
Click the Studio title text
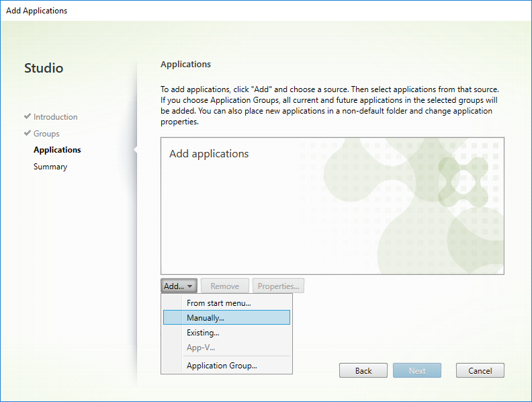44,68
